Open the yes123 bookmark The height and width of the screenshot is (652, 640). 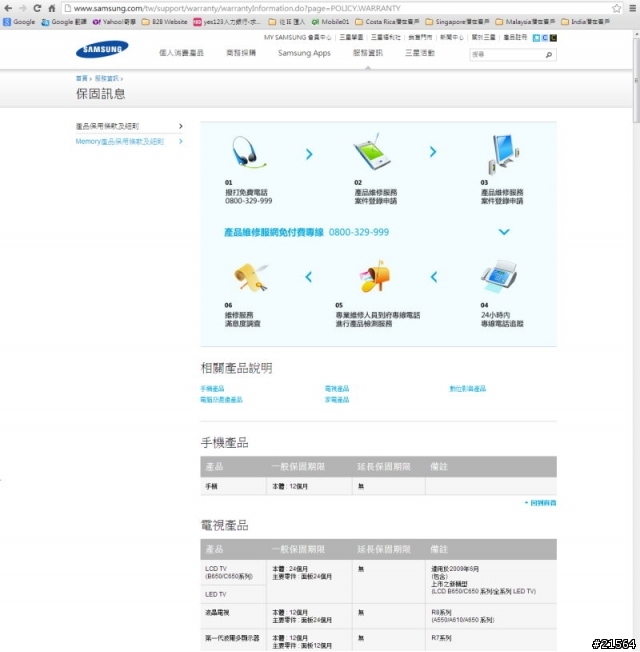click(x=227, y=22)
